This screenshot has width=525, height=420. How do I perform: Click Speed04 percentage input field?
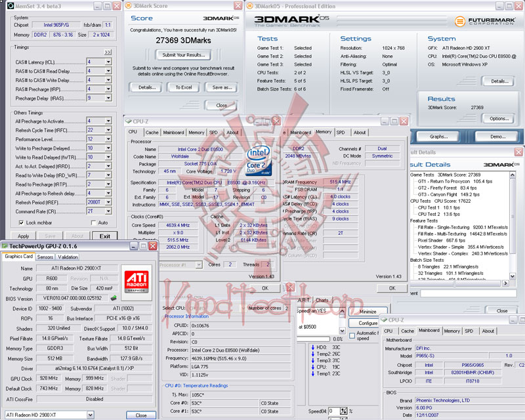[334, 411]
